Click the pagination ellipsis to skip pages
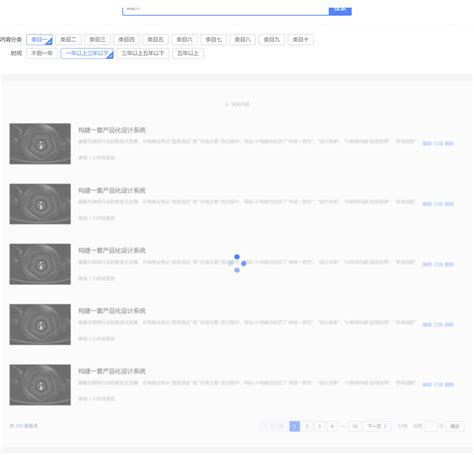This screenshot has height=455, width=474. pos(343,426)
